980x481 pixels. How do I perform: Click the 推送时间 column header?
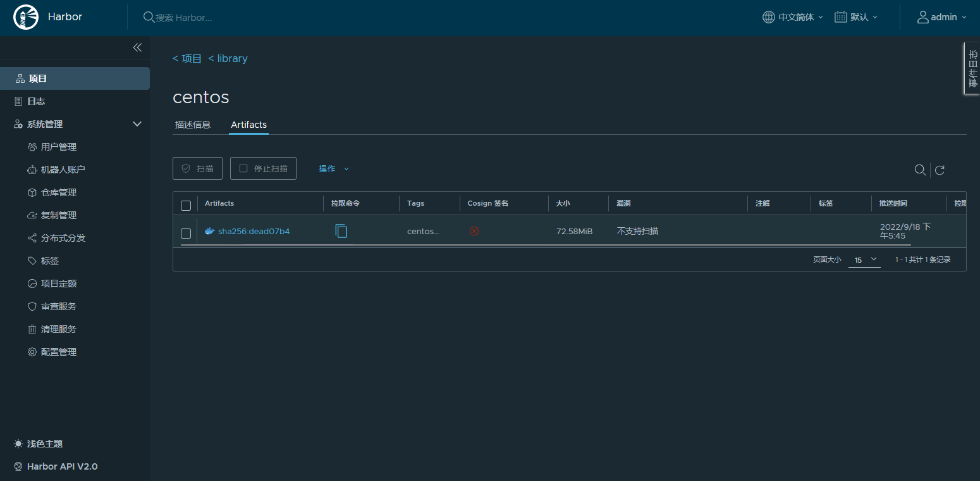pos(893,203)
